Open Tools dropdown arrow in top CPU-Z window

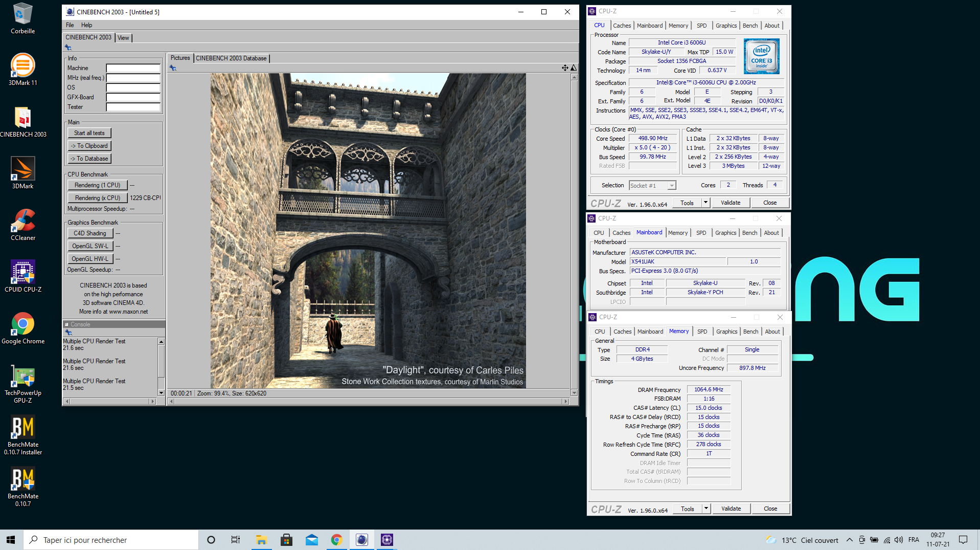click(x=705, y=203)
